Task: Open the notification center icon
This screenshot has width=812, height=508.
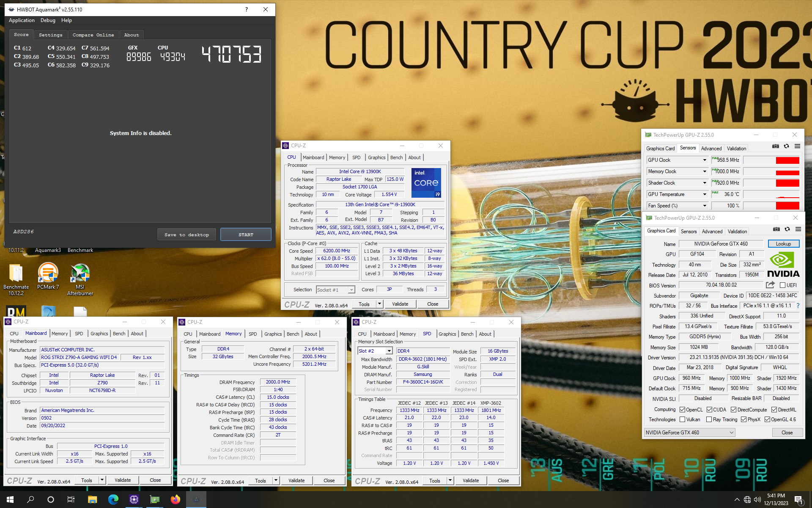Action: pos(799,500)
